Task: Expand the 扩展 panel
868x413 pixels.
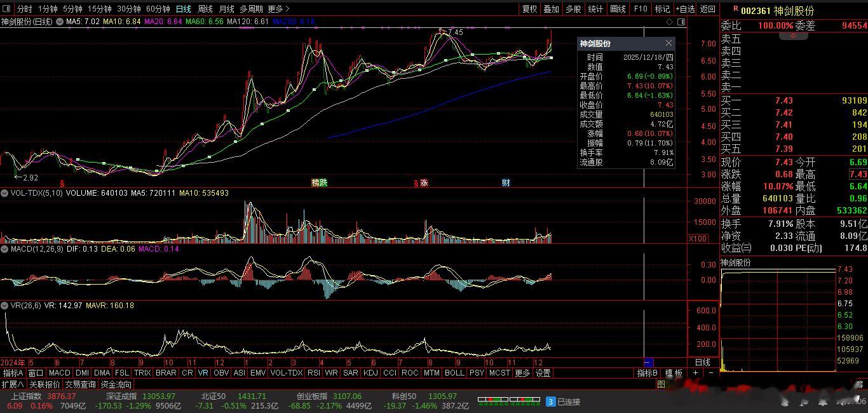Action: click(13, 384)
